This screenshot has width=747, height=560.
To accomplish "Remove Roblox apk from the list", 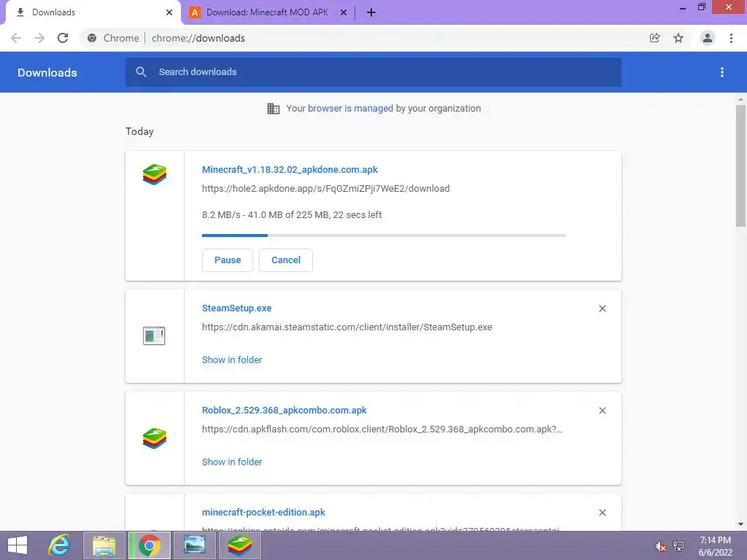I will coord(603,411).
